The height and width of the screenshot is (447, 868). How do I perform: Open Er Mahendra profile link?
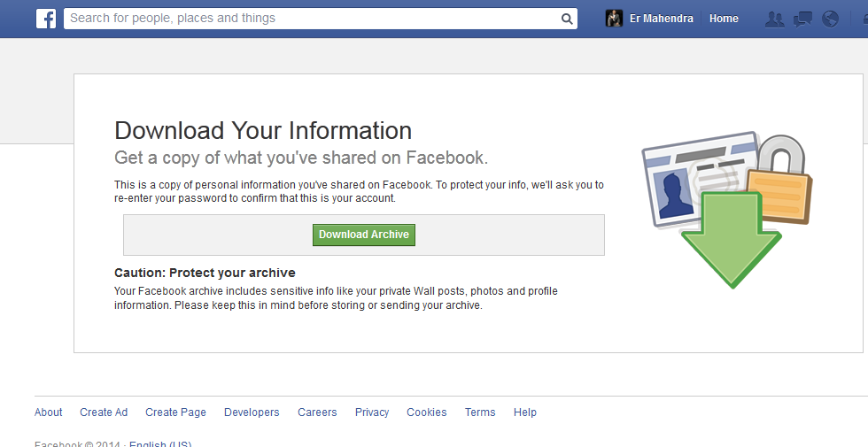(661, 19)
